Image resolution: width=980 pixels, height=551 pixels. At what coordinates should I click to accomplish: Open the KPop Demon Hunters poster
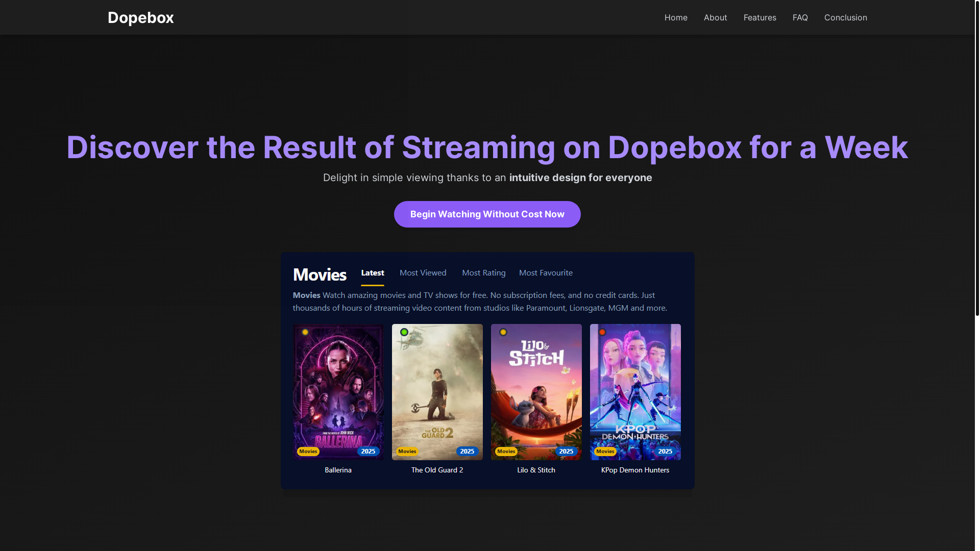point(635,392)
